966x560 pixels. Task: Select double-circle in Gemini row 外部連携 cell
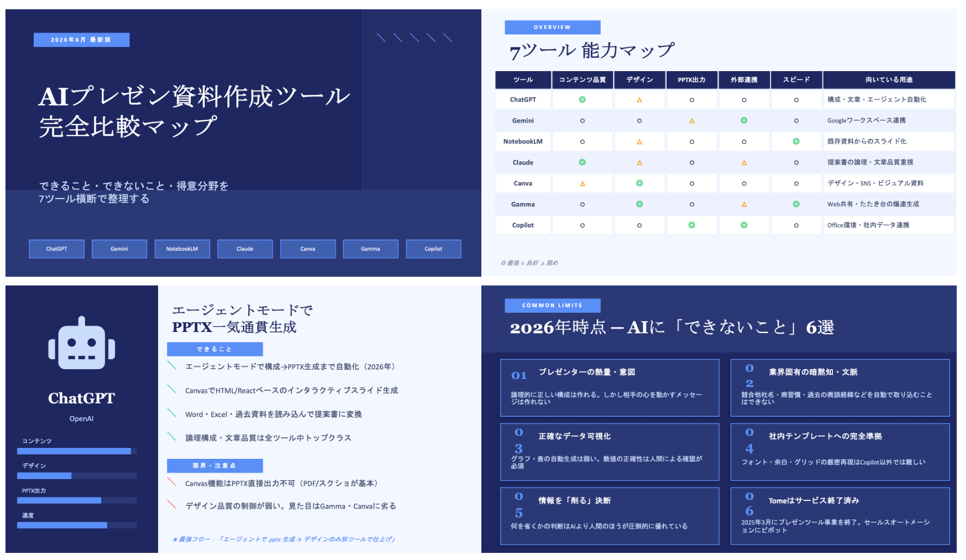(744, 120)
